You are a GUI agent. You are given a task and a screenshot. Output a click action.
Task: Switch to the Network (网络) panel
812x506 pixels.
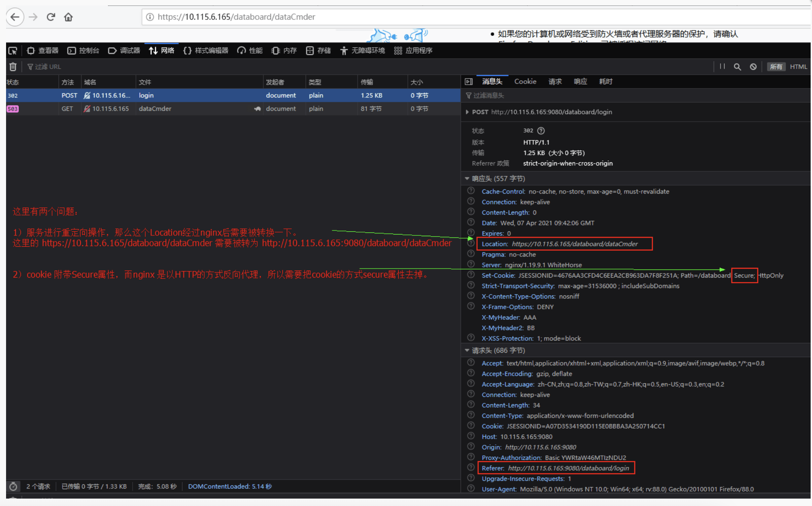162,51
